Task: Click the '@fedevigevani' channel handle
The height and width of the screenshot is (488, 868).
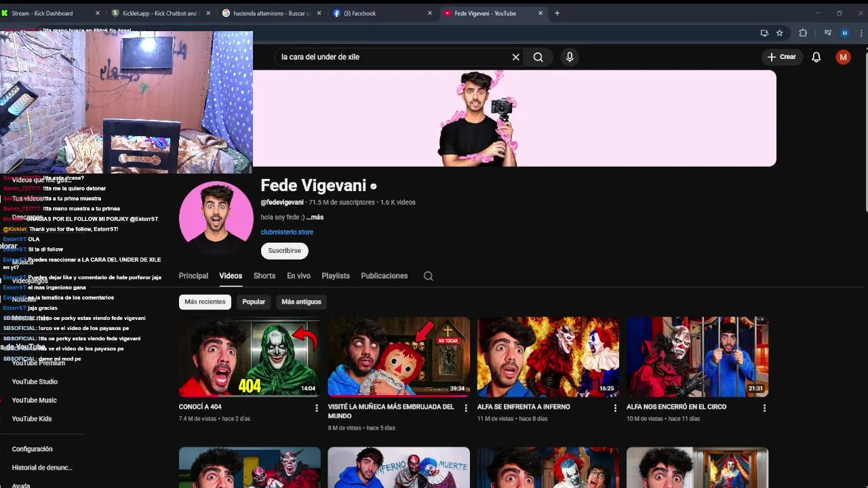Action: pos(282,202)
